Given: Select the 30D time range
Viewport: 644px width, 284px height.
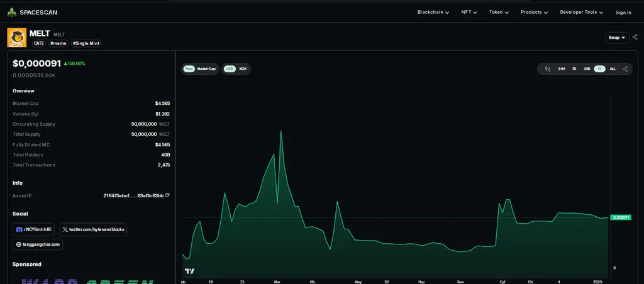Looking at the screenshot, I should pos(587,69).
